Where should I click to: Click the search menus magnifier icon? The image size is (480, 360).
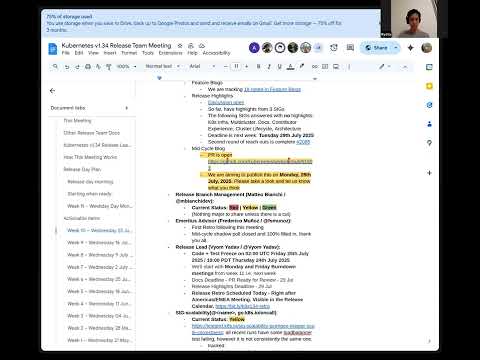[55, 67]
